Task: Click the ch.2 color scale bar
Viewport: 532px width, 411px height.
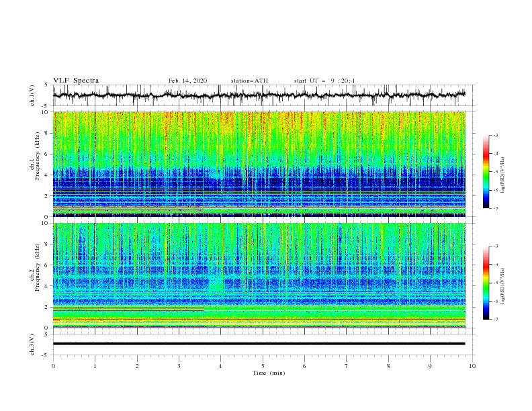Action: click(x=486, y=283)
